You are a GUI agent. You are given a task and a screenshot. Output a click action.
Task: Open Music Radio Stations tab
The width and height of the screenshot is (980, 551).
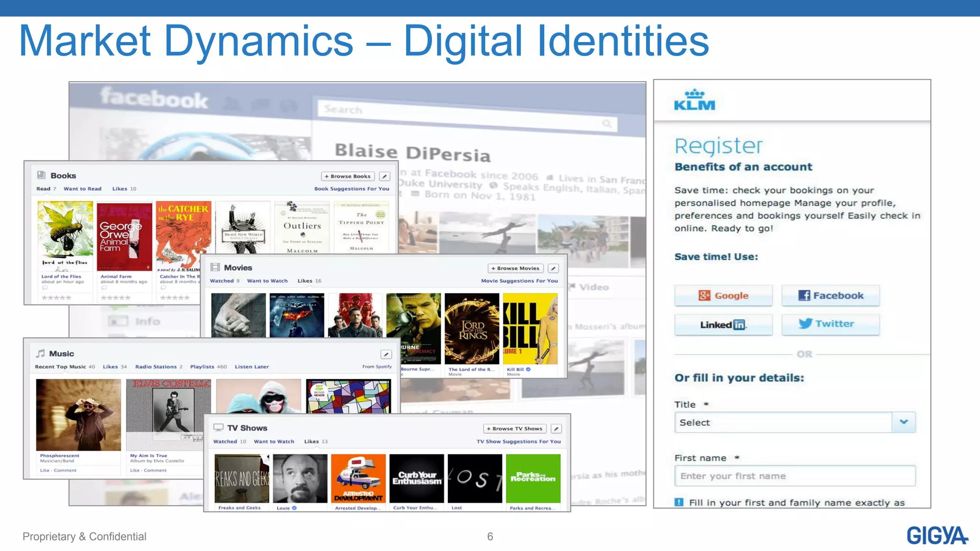click(159, 367)
